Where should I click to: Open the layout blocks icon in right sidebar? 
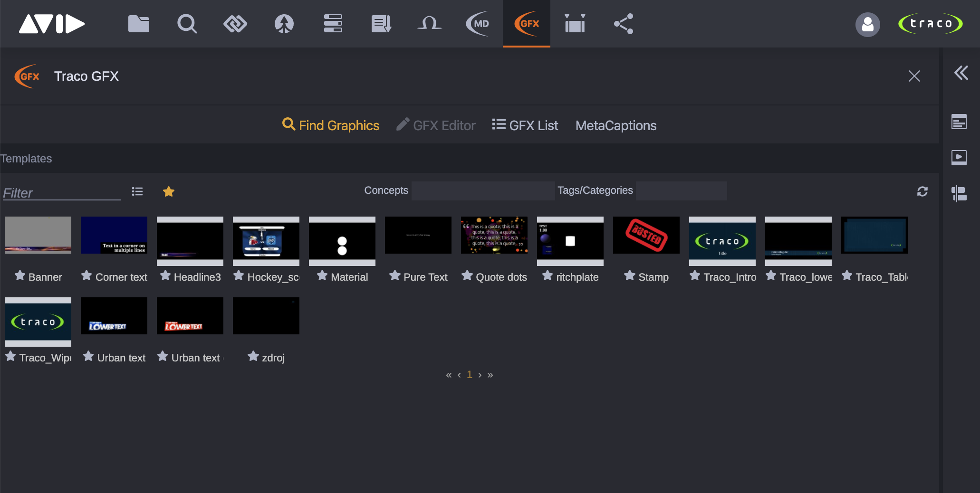959,194
